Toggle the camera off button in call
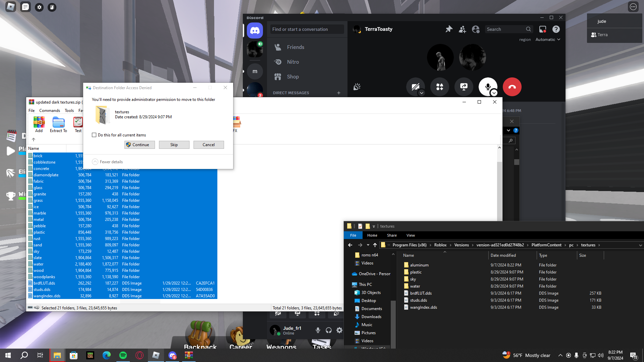This screenshot has width=644, height=362. click(x=415, y=87)
